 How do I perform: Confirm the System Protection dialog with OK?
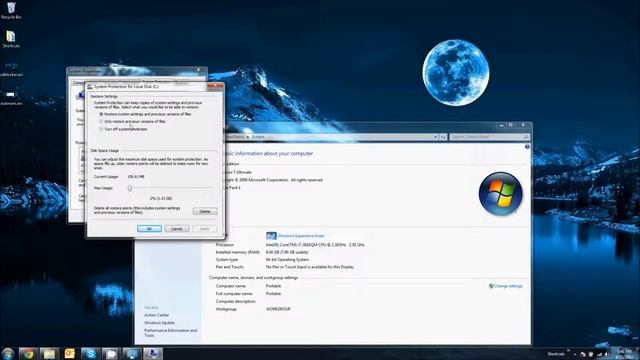(x=149, y=229)
